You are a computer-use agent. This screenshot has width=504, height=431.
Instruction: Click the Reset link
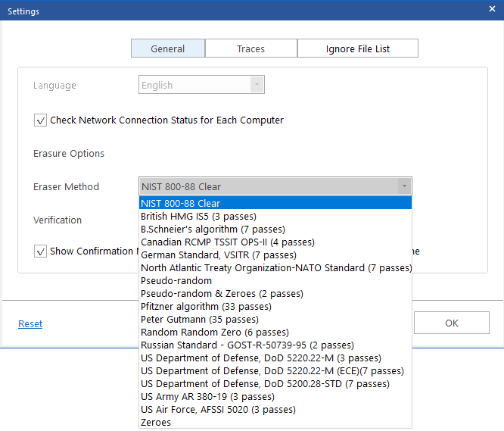[30, 323]
